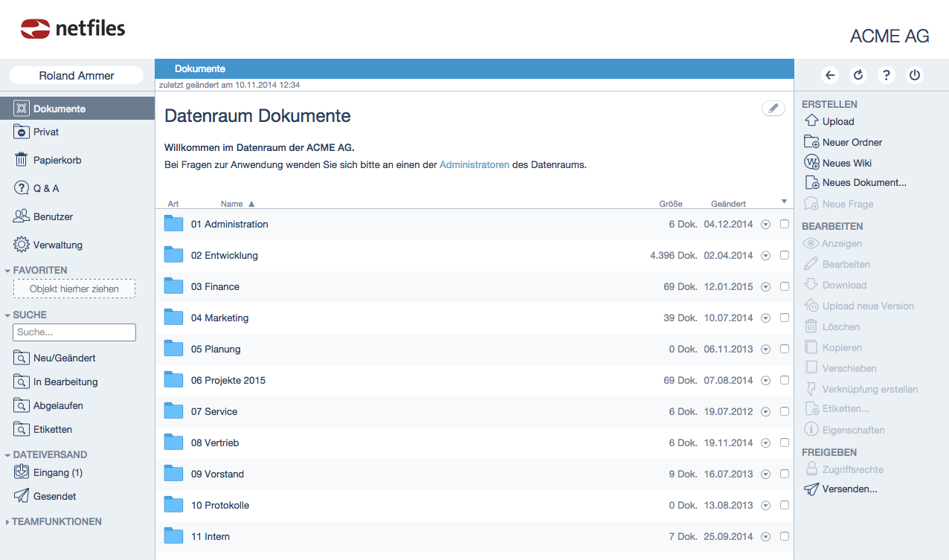
Task: Click the Upload icon under Erstellen
Action: [811, 121]
